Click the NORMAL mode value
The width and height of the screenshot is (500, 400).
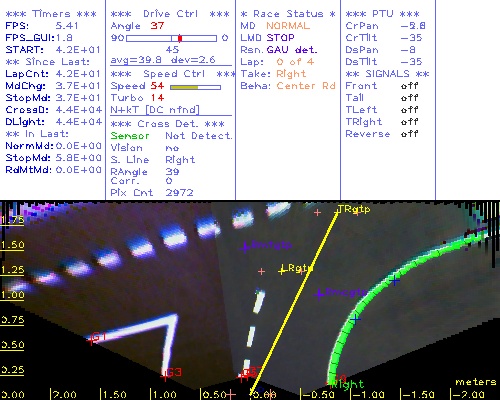(x=288, y=26)
